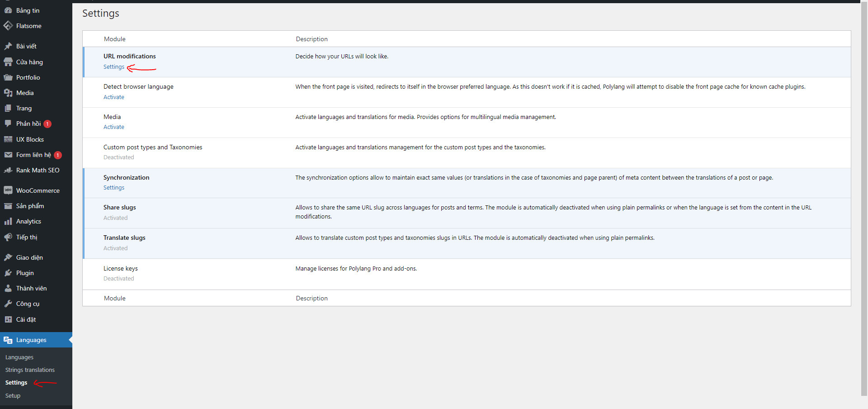Click the Công cụ wrench icon
The width and height of the screenshot is (868, 409).
[x=8, y=304]
